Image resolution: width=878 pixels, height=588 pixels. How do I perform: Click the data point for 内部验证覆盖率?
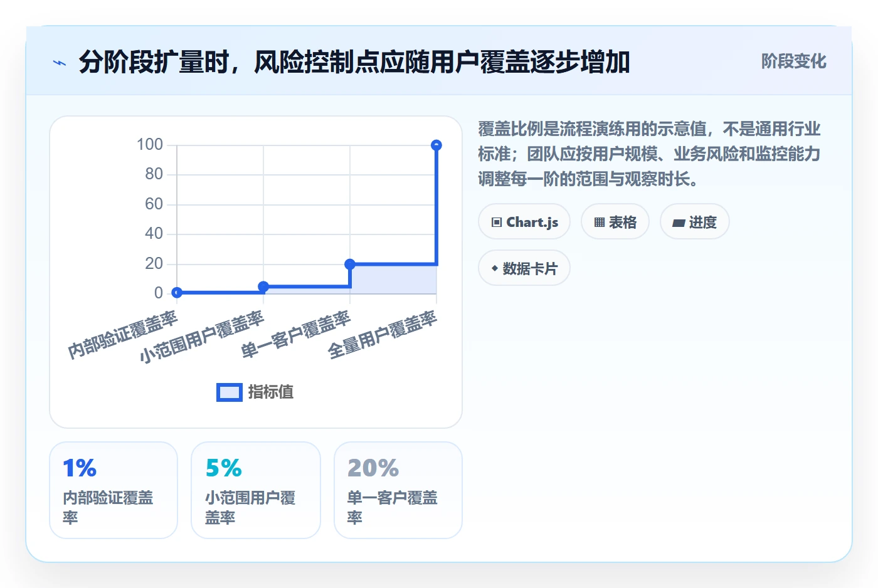click(177, 292)
